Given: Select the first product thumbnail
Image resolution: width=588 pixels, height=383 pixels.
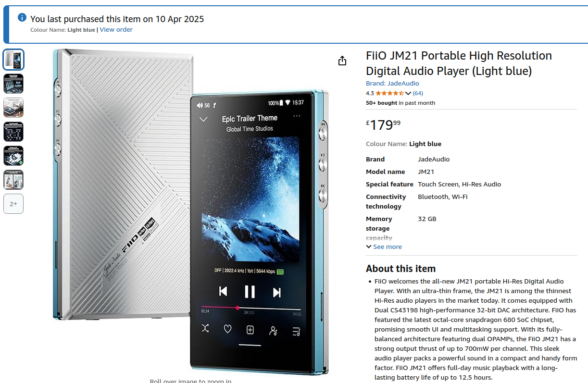Looking at the screenshot, I should 13,60.
